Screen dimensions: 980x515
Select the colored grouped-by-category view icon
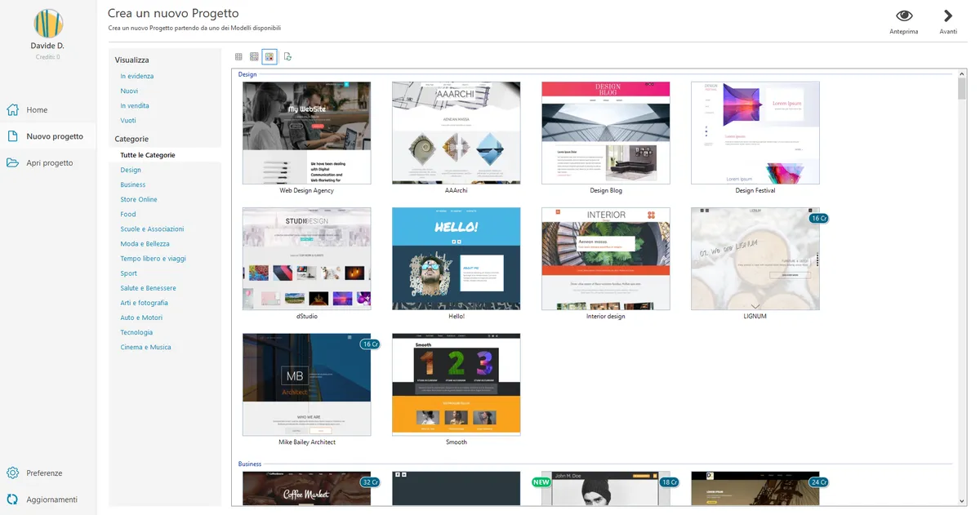pyautogui.click(x=269, y=57)
